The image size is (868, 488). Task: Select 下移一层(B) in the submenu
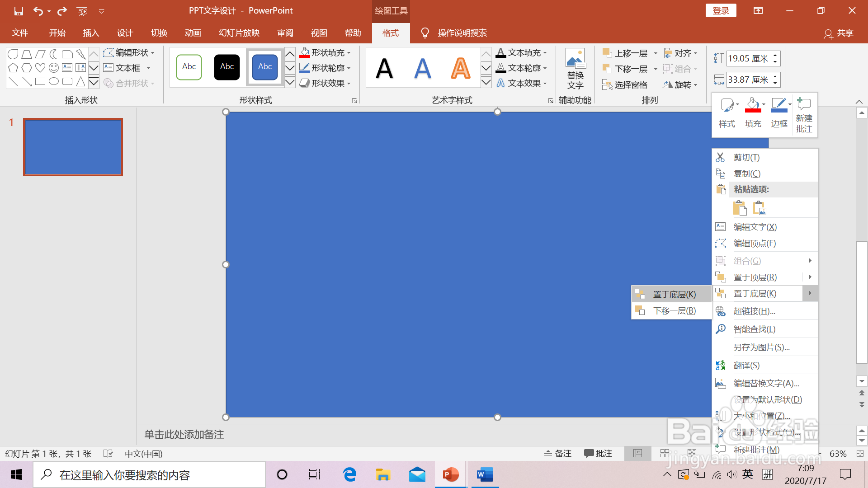coord(671,311)
